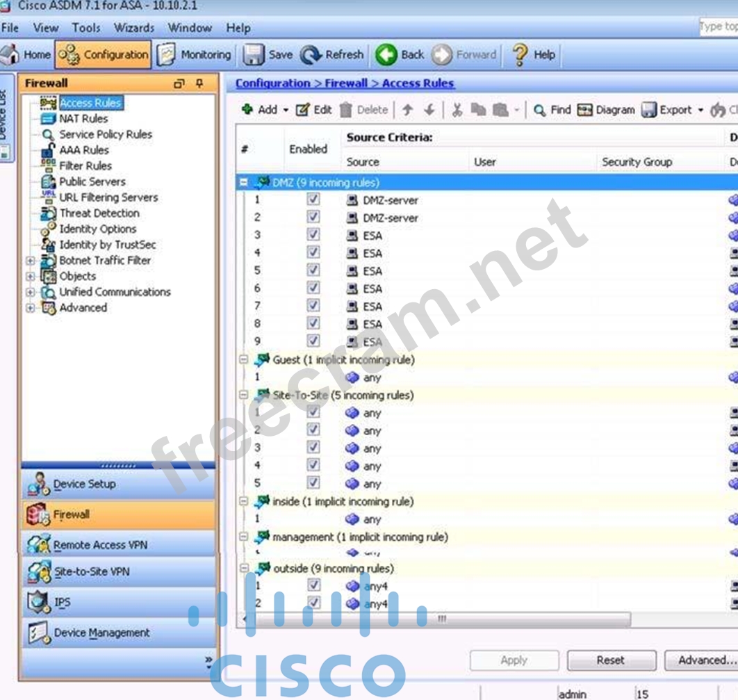Select NAT Rules in Firewall tree
Image resolution: width=738 pixels, height=700 pixels.
(x=83, y=119)
